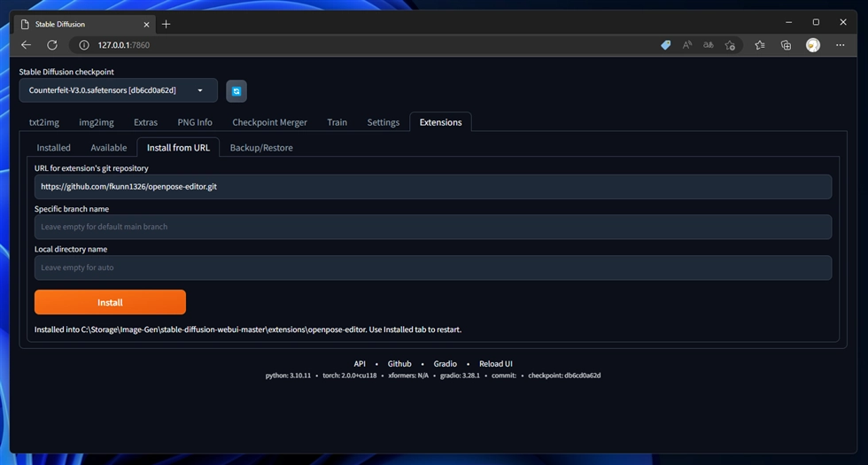The image size is (868, 465).
Task: Open the browser profile avatar
Action: pos(813,45)
